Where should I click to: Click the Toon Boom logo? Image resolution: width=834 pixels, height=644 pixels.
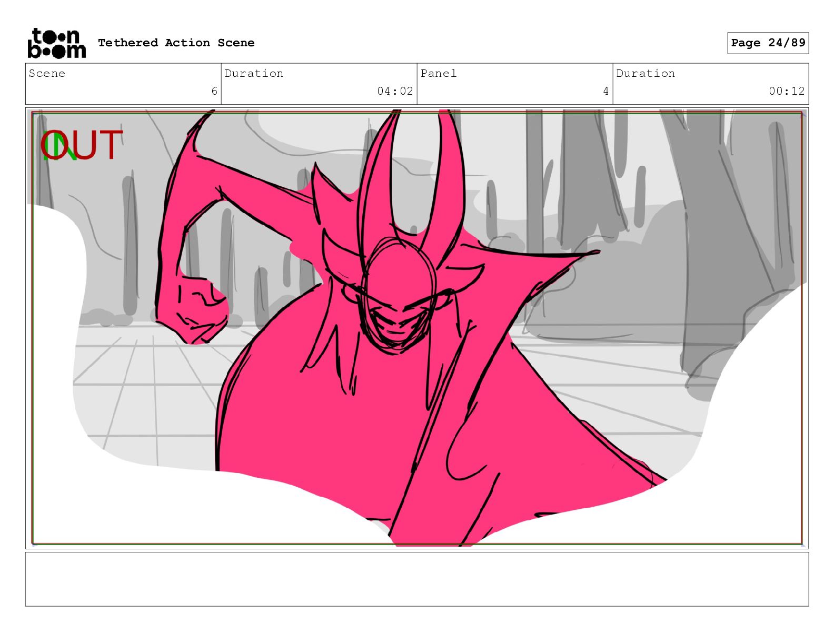point(56,43)
